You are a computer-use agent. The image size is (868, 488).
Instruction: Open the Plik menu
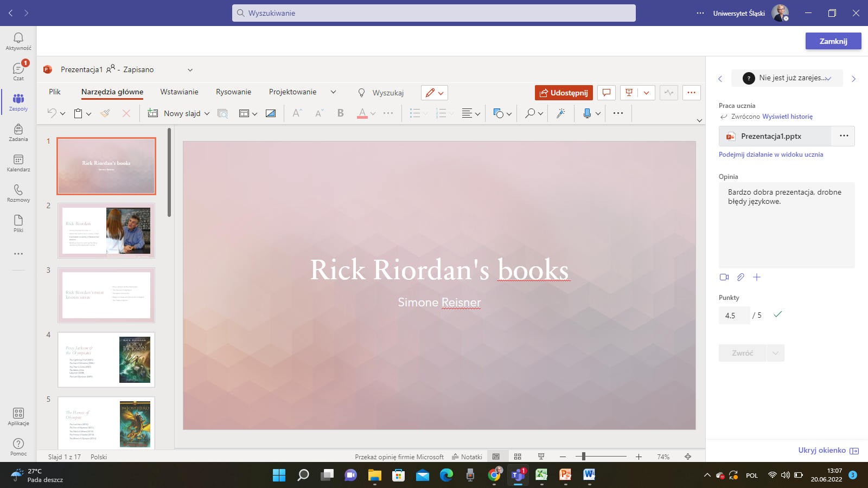pyautogui.click(x=55, y=92)
